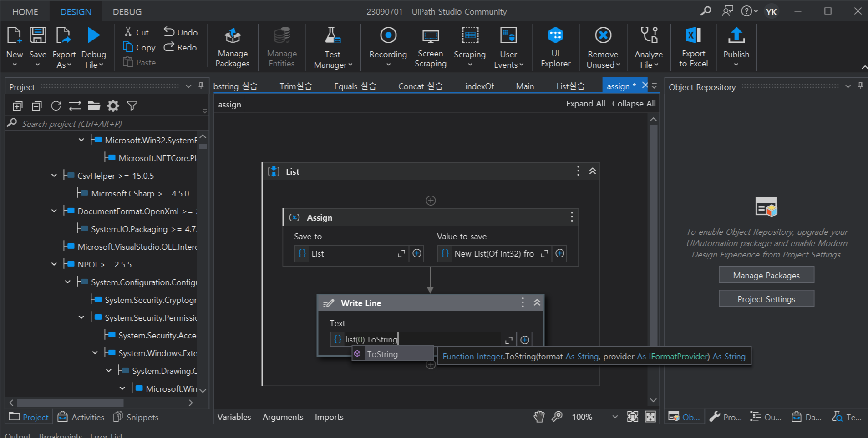Screen dimensions: 868x438
Task: Open Object Repository panel options dropdown
Action: point(848,86)
